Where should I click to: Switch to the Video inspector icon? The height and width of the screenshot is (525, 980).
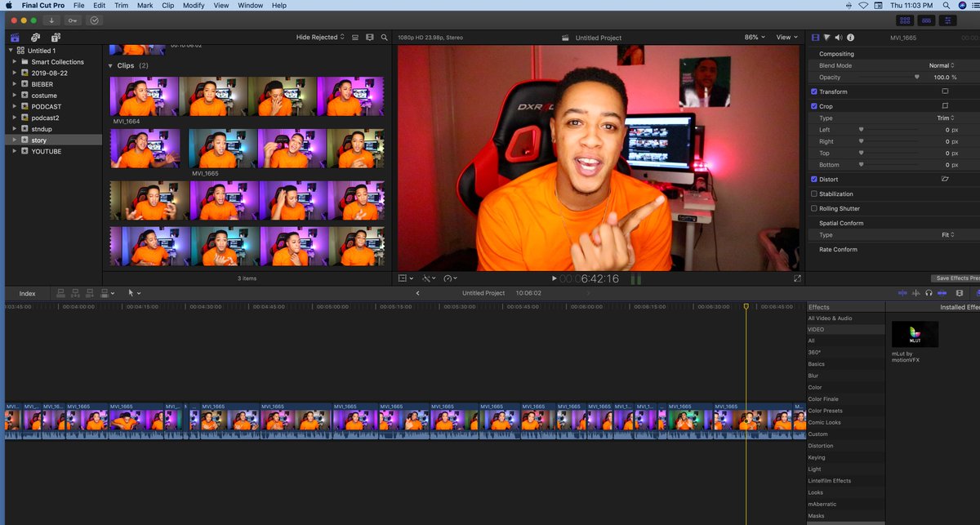pos(815,37)
